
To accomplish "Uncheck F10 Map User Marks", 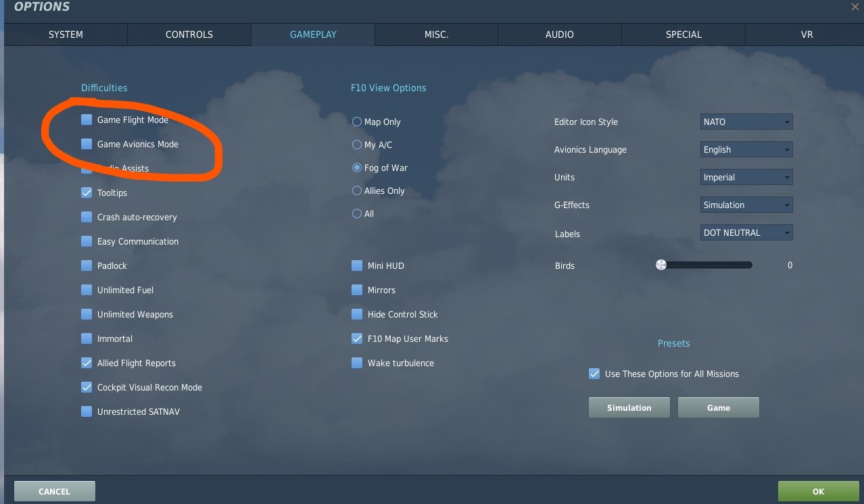I will point(357,338).
